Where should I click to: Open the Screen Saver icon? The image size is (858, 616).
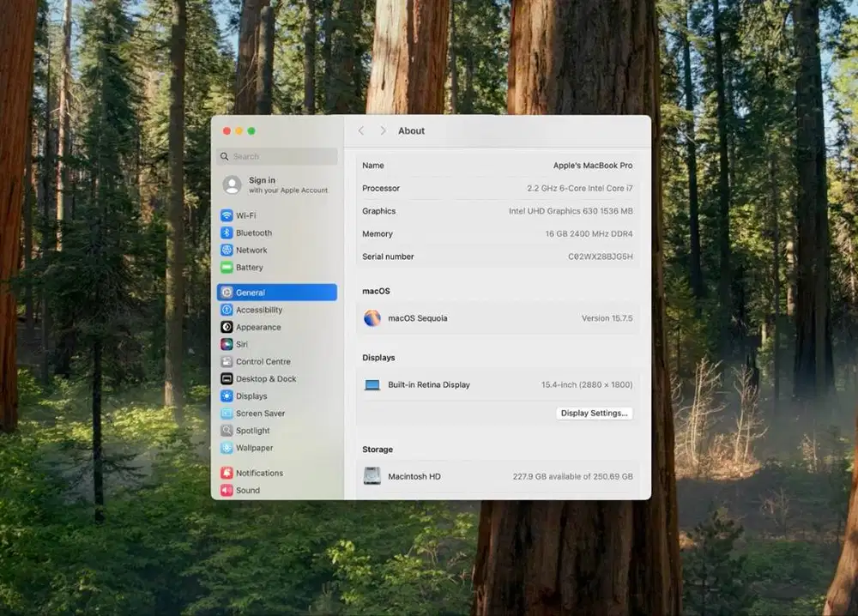coord(227,414)
